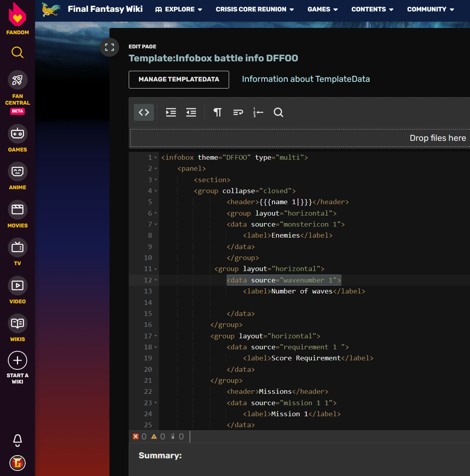Click the indent selection icon

pyautogui.click(x=171, y=113)
